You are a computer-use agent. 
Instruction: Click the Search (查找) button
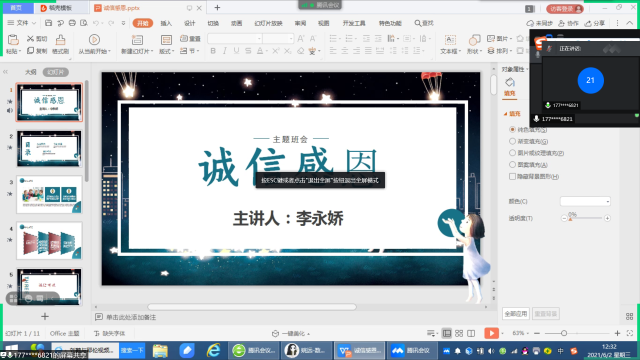point(424,23)
